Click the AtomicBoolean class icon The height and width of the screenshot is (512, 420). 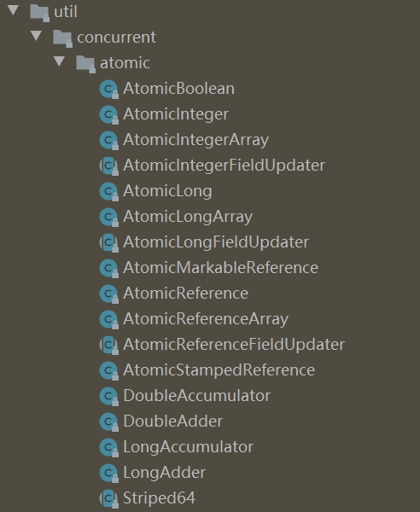108,89
